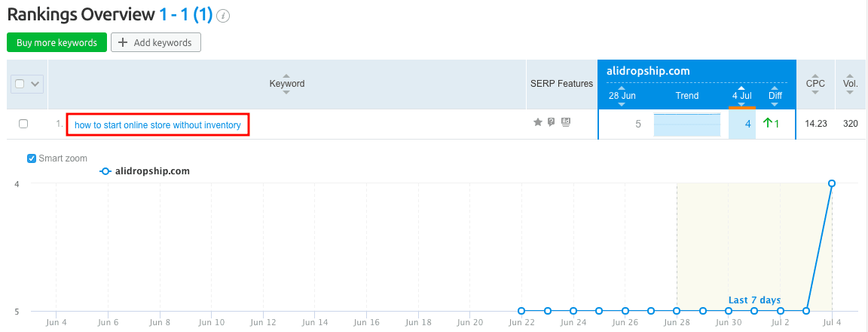868x332 pixels.
Task: Sort by the 28 Jun date column
Action: tap(622, 96)
